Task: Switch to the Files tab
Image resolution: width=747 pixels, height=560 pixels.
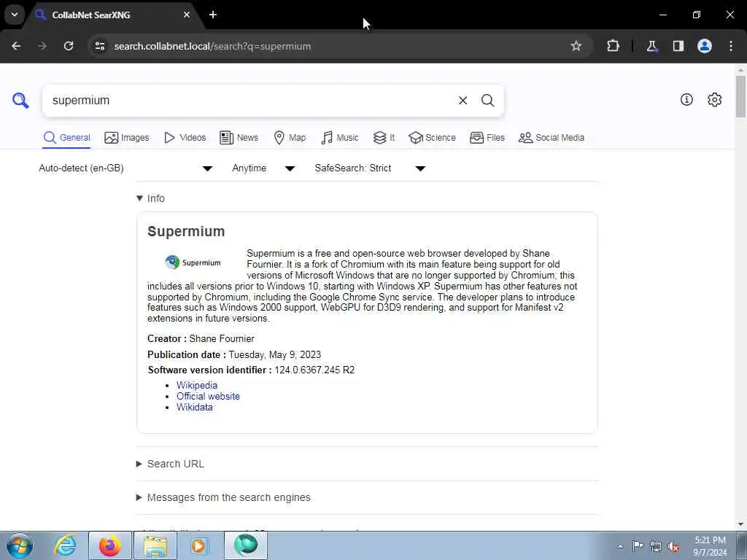Action: click(487, 138)
